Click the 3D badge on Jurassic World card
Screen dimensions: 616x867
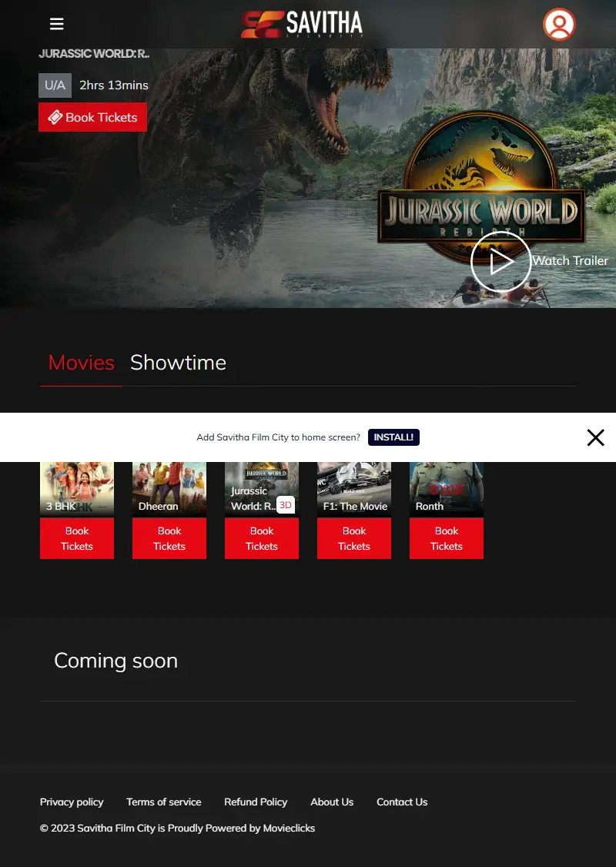286,505
